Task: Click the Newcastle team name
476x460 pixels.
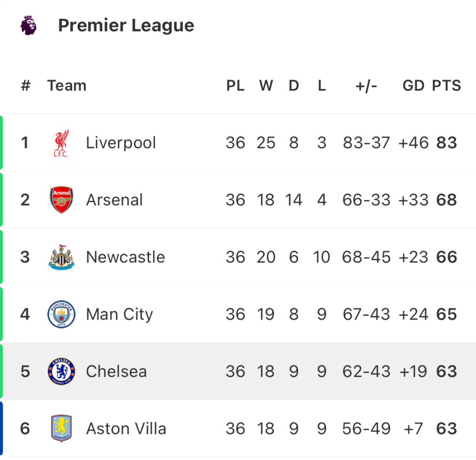Action: tap(126, 257)
